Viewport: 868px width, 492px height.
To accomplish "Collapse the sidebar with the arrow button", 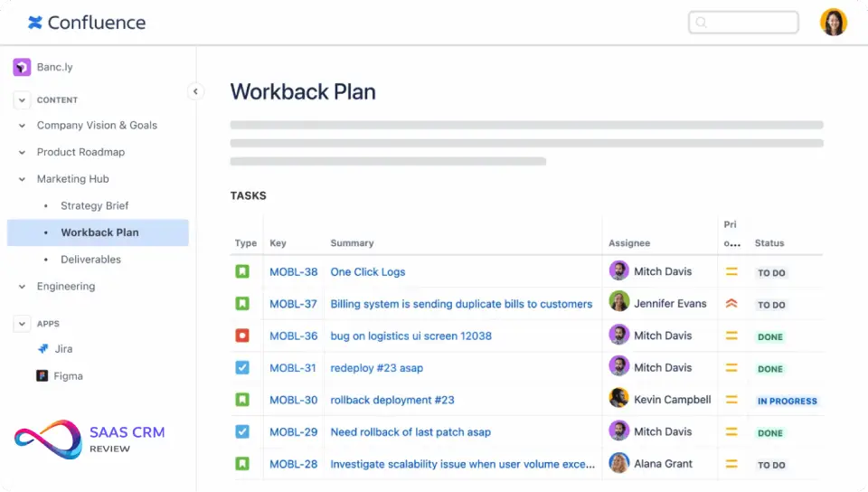I will pos(195,91).
